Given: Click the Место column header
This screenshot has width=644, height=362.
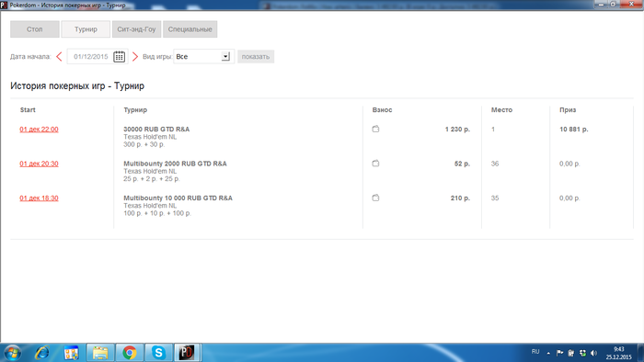Looking at the screenshot, I should [501, 110].
